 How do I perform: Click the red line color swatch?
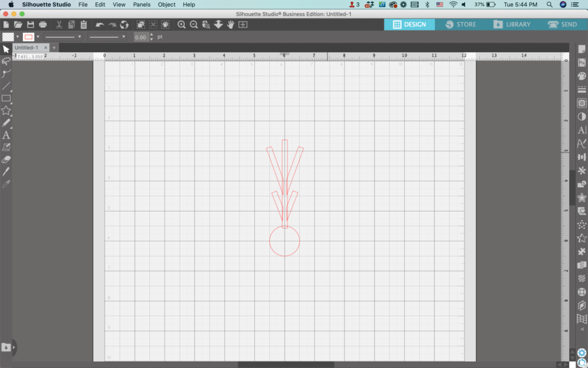(x=29, y=37)
